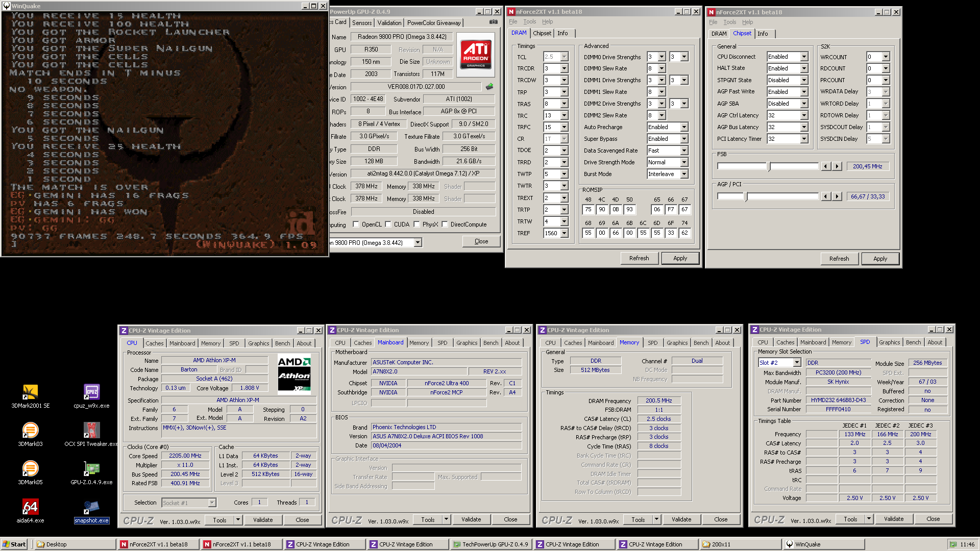
Task: Open the GPU-Z.0.4.9.exe desktop icon
Action: coord(91,473)
